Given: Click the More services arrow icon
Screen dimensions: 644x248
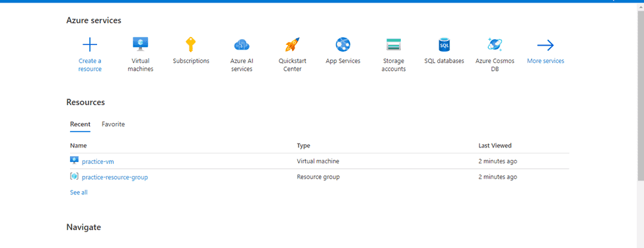Looking at the screenshot, I should [x=546, y=45].
